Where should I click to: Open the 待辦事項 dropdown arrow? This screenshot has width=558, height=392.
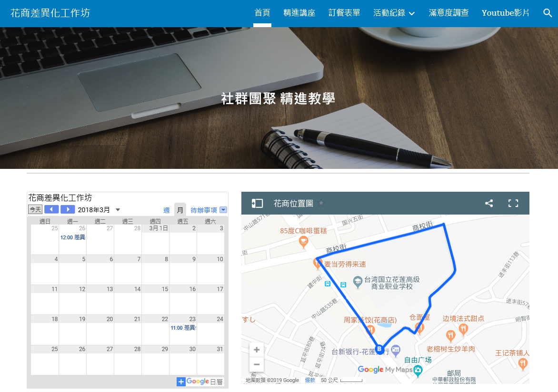(x=222, y=209)
